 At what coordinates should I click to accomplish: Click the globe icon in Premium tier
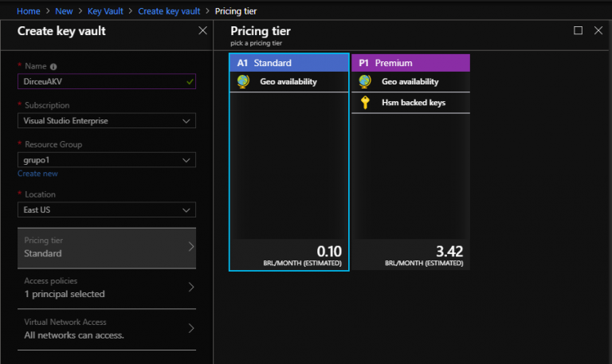coord(365,81)
